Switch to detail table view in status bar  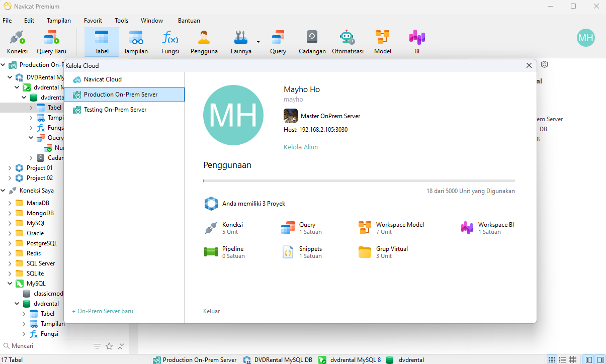pos(573,359)
